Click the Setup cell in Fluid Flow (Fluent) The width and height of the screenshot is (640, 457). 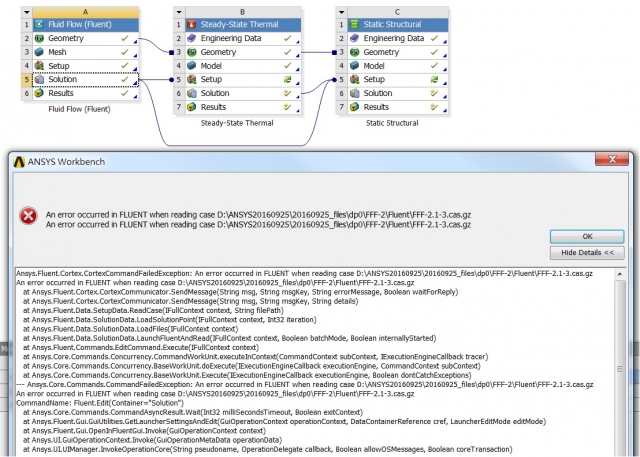tap(62, 65)
